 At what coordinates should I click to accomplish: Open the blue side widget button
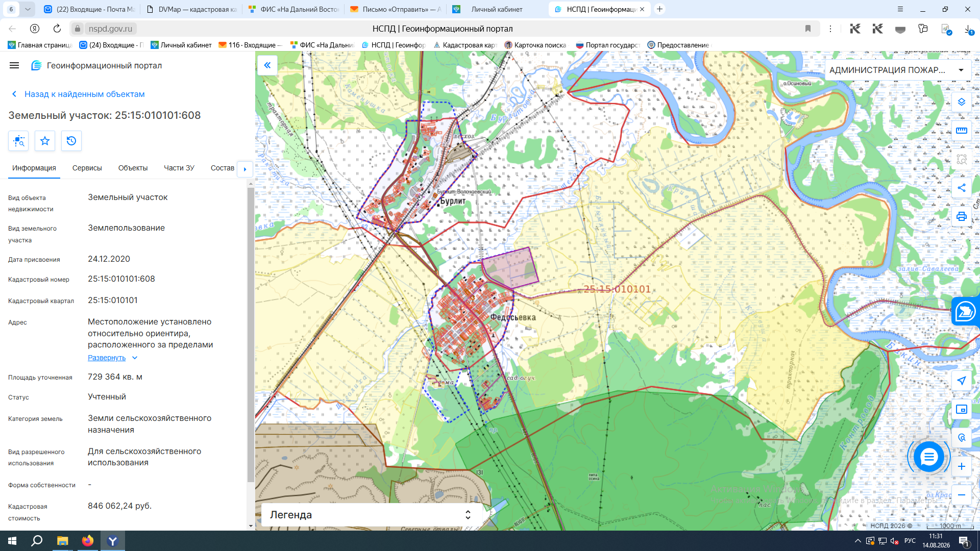[x=966, y=311]
